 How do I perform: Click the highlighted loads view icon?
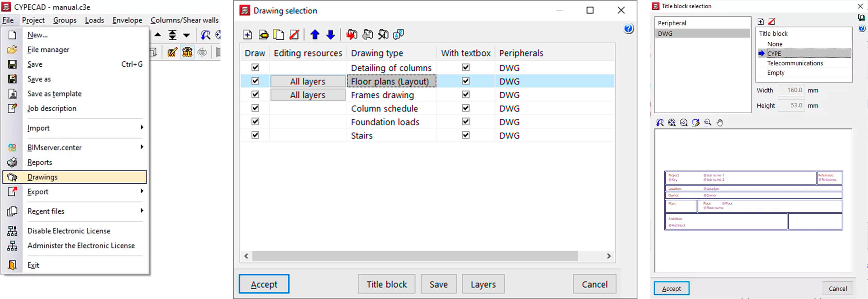click(187, 52)
